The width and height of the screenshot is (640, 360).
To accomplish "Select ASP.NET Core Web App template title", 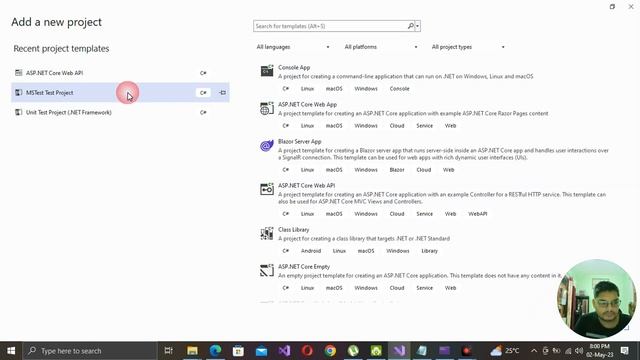I will pos(307,104).
